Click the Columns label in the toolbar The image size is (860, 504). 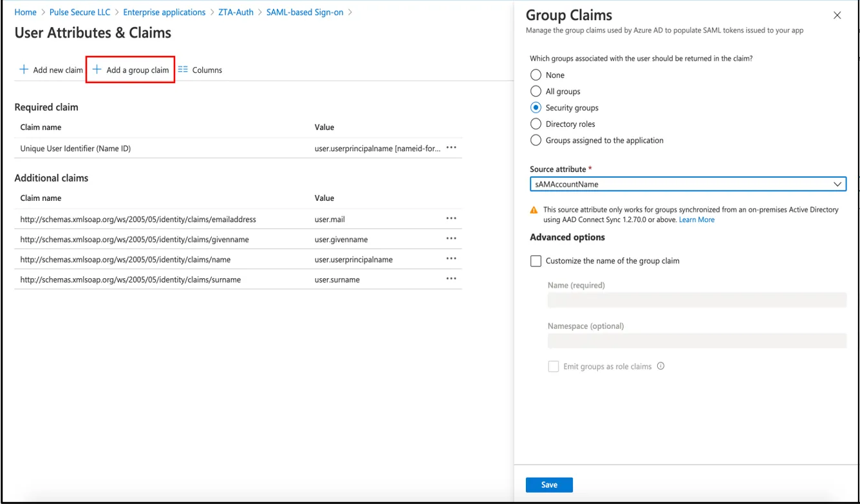(x=207, y=70)
